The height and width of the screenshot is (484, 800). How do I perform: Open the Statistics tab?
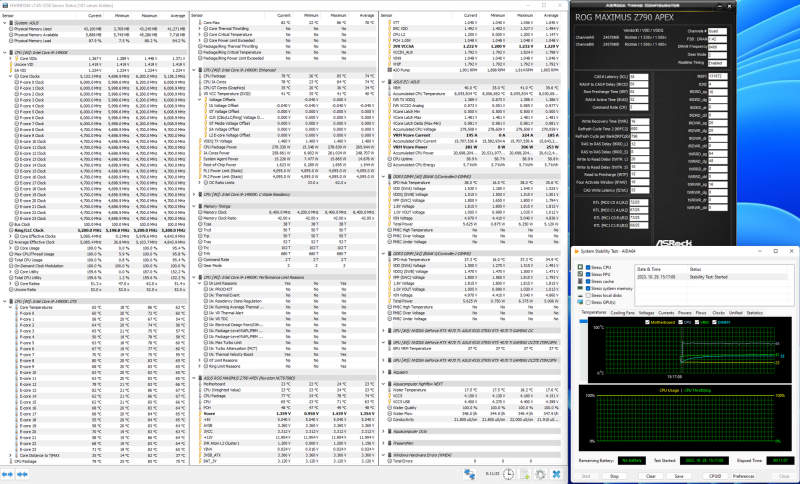coord(754,313)
